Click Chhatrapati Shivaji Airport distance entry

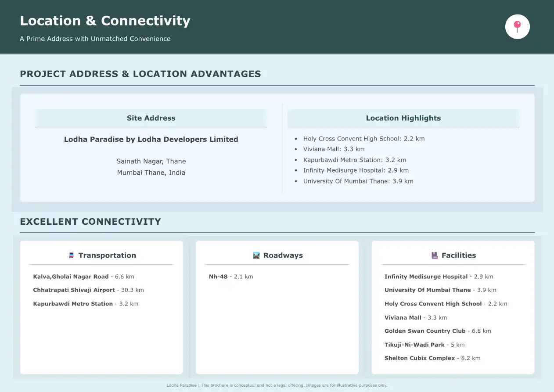pyautogui.click(x=88, y=290)
